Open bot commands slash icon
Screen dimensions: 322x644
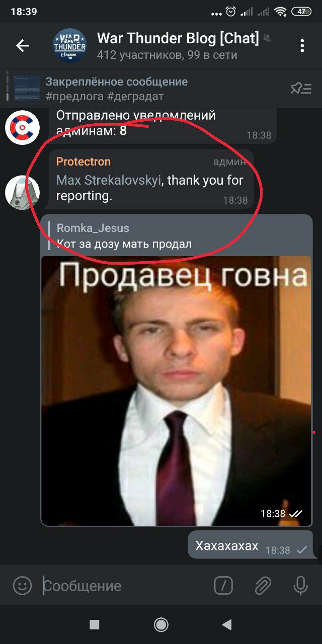[223, 586]
